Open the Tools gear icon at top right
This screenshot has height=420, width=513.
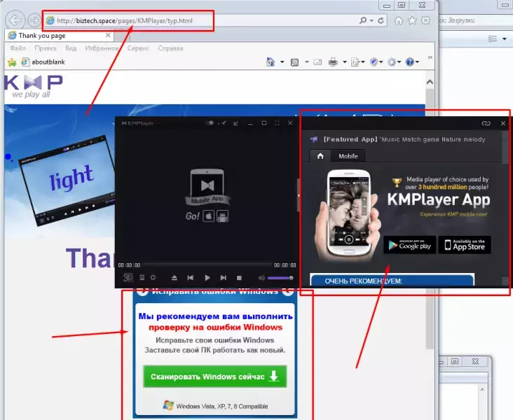click(x=425, y=20)
